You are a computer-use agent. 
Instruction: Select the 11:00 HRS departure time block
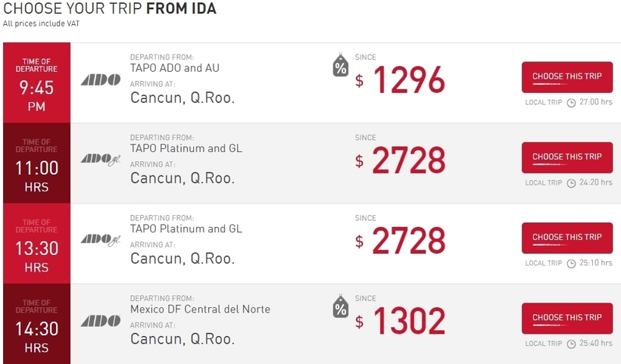pyautogui.click(x=36, y=163)
